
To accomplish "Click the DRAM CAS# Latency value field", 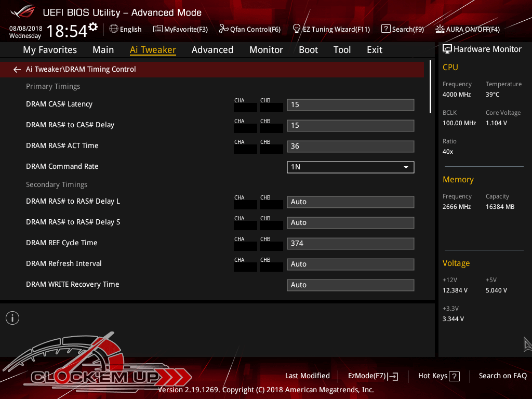I will [x=350, y=104].
